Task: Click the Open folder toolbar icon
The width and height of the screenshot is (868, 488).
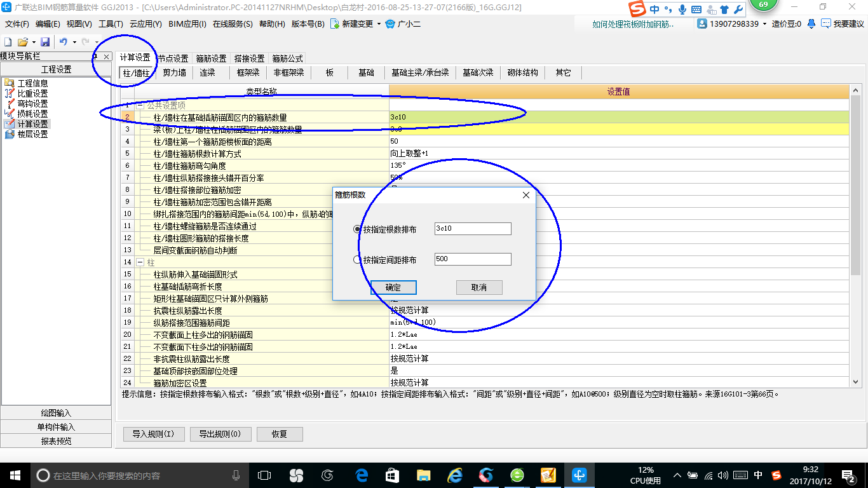Action: click(22, 42)
